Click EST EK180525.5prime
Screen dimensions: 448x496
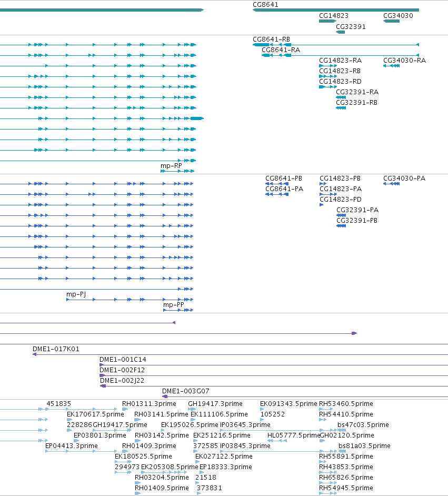[x=143, y=457]
